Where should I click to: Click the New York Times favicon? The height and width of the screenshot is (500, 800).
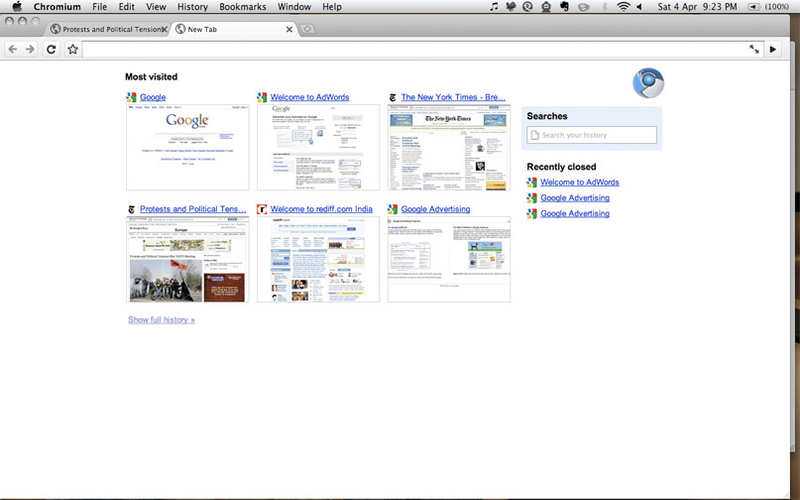click(392, 97)
